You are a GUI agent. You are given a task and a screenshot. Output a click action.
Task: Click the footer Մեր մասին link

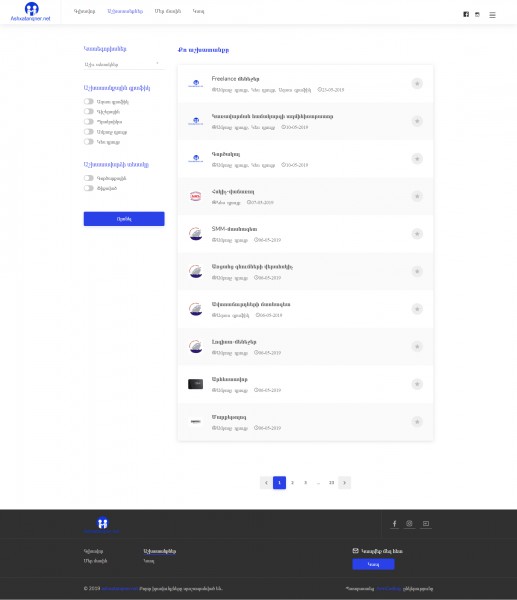click(95, 561)
